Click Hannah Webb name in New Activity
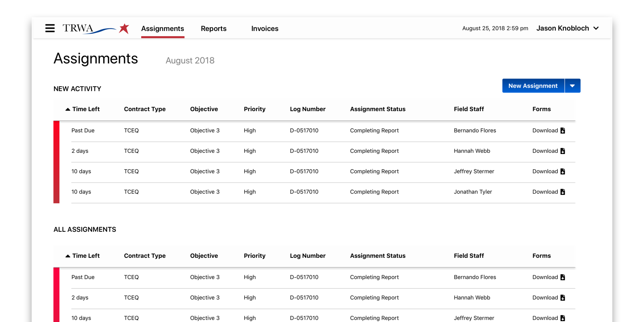Screen dimensions: 644x322 click(x=472, y=151)
